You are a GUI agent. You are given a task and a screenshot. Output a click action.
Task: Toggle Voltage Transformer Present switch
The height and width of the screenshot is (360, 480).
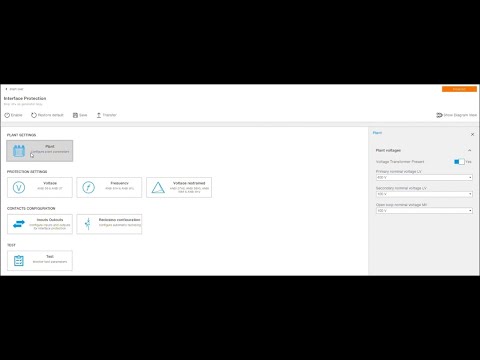(x=459, y=162)
